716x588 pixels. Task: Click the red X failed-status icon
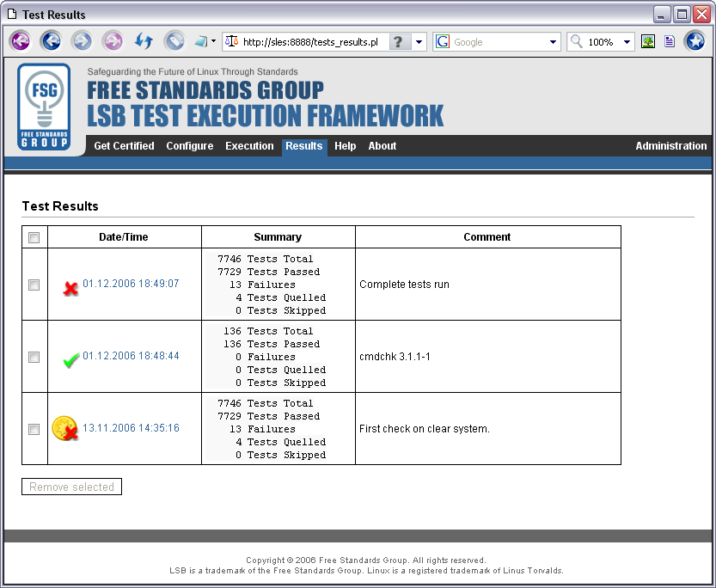(x=70, y=289)
